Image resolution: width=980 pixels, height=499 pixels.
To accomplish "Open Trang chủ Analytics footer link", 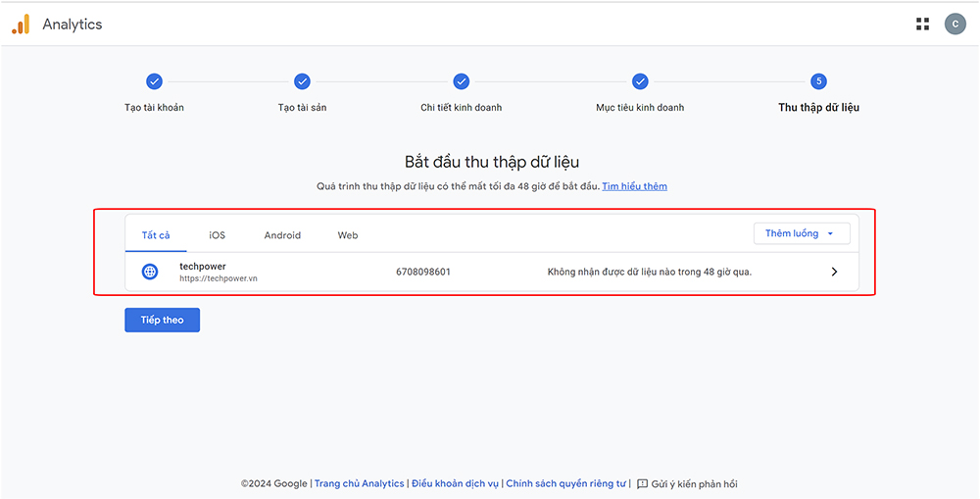I will click(359, 484).
